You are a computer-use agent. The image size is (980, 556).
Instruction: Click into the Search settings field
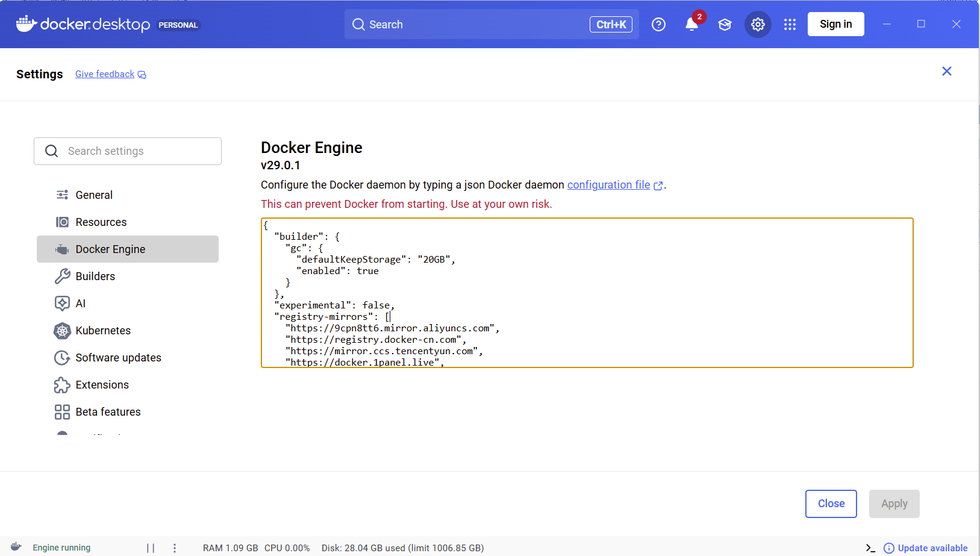(128, 151)
